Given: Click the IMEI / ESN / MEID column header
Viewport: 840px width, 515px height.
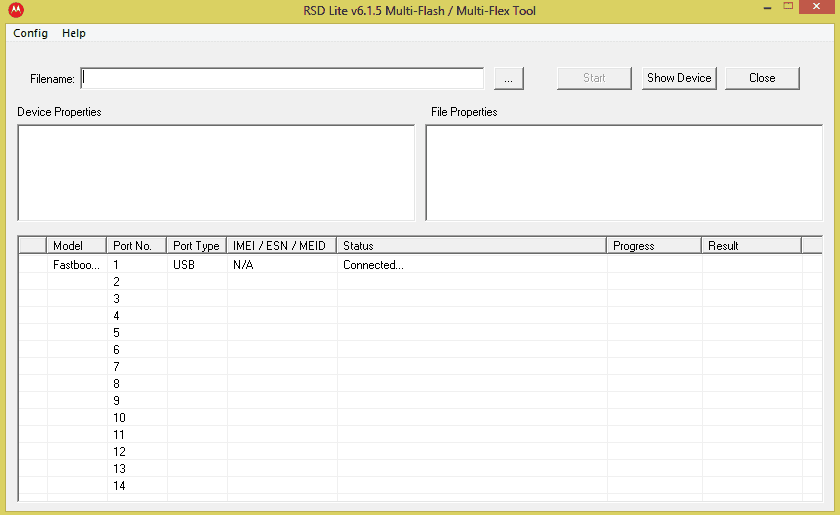Looking at the screenshot, I should point(282,245).
